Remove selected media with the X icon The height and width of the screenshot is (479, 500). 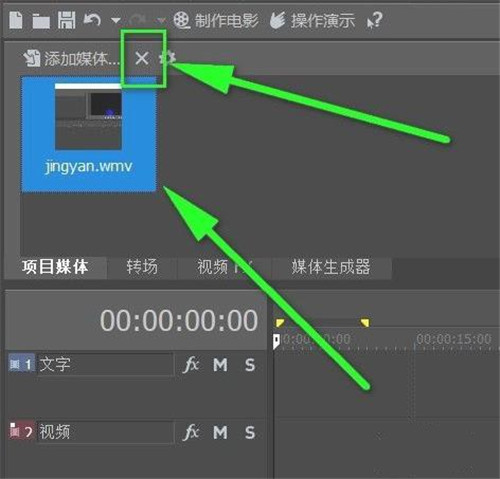142,59
